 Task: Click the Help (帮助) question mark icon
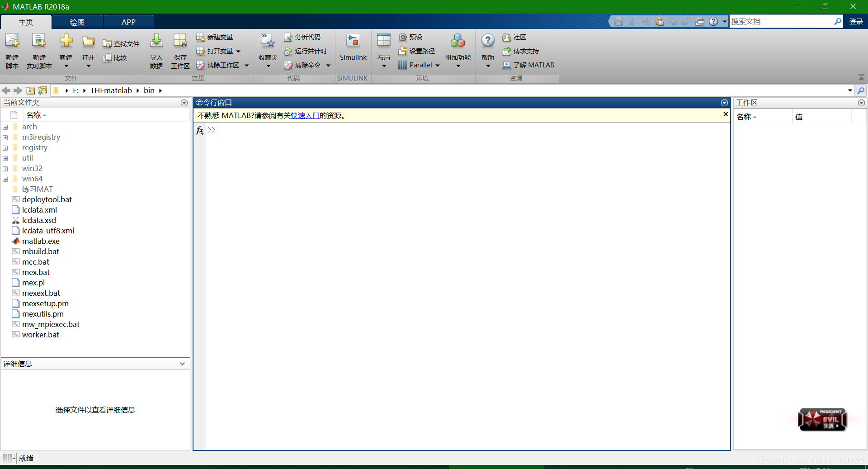tap(488, 41)
